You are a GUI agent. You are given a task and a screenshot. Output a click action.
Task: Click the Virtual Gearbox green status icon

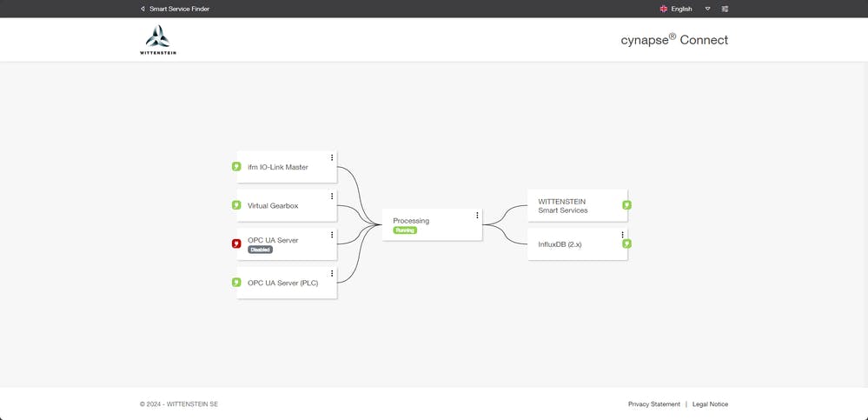[236, 205]
